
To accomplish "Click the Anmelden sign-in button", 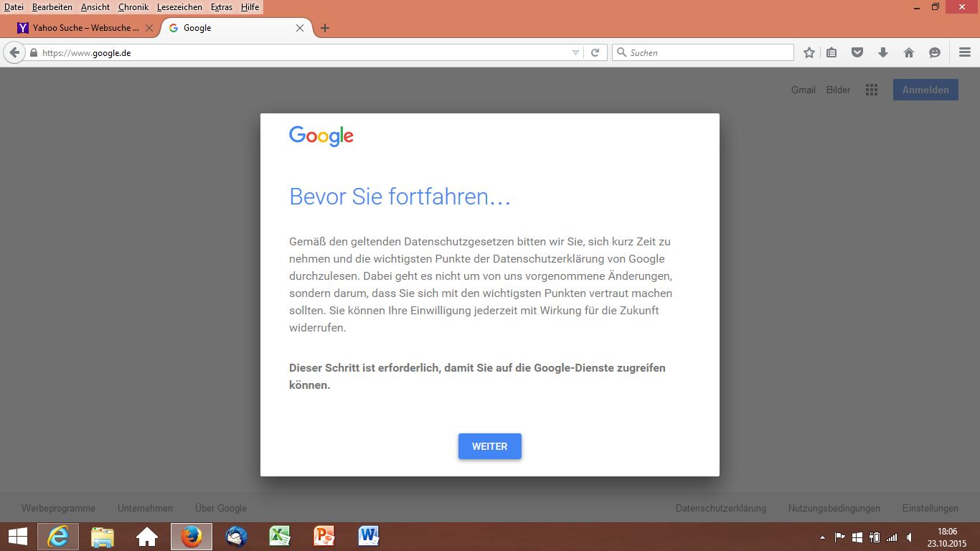I will point(925,90).
